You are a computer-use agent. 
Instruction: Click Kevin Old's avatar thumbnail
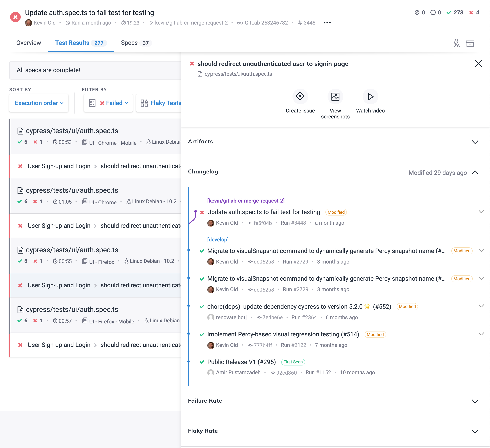click(29, 23)
